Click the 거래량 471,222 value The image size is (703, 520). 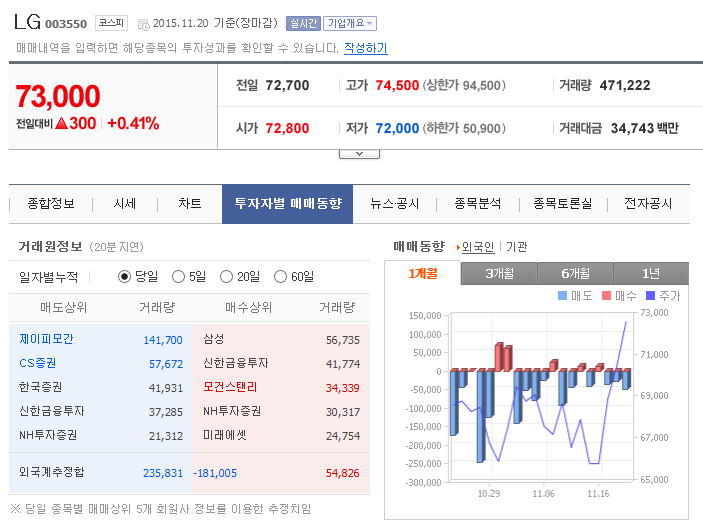tap(625, 85)
